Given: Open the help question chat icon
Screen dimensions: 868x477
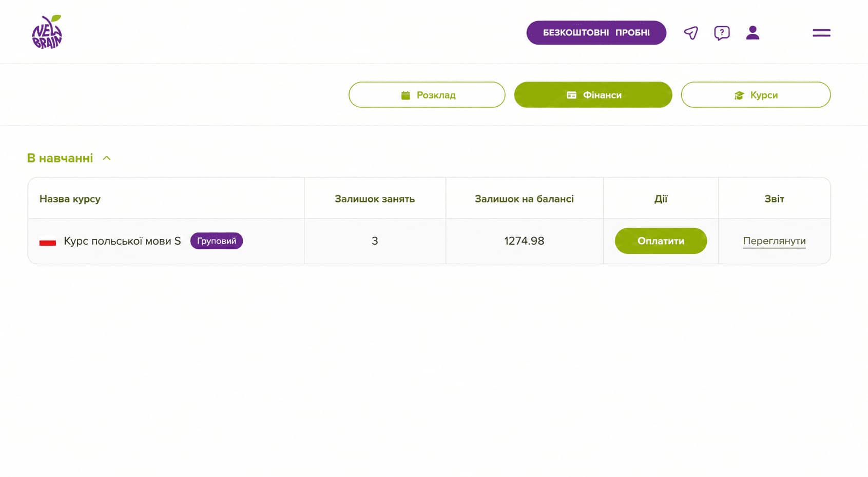Looking at the screenshot, I should click(x=722, y=33).
